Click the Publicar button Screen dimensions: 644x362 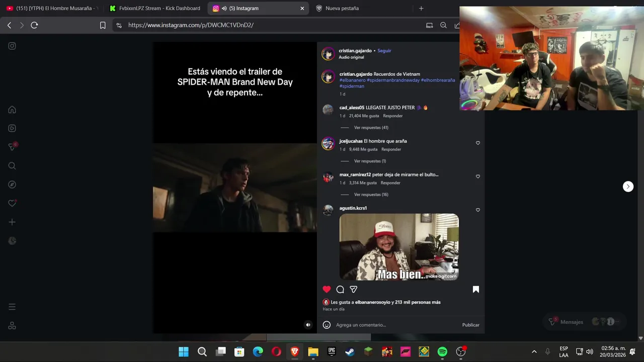(x=471, y=325)
